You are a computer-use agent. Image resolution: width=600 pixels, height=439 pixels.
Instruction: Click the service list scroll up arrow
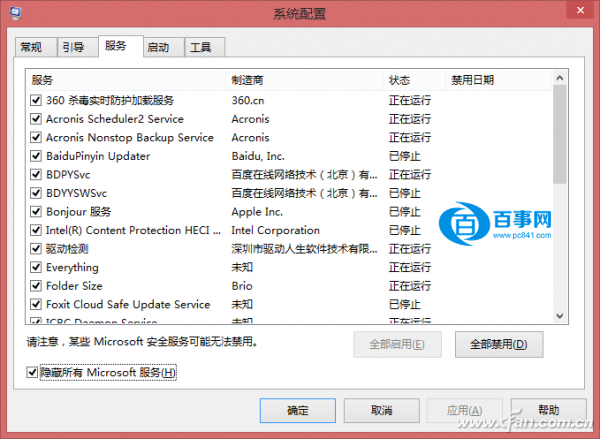pos(560,78)
